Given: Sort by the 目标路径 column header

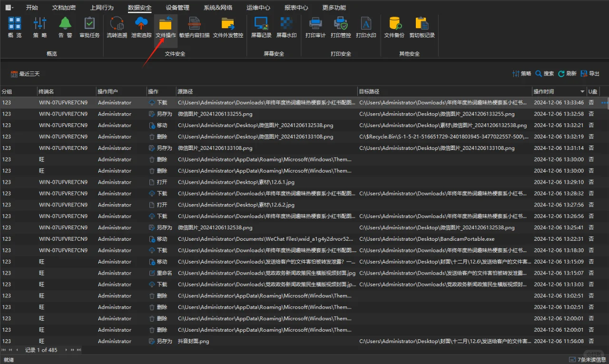Looking at the screenshot, I should pyautogui.click(x=445, y=91).
